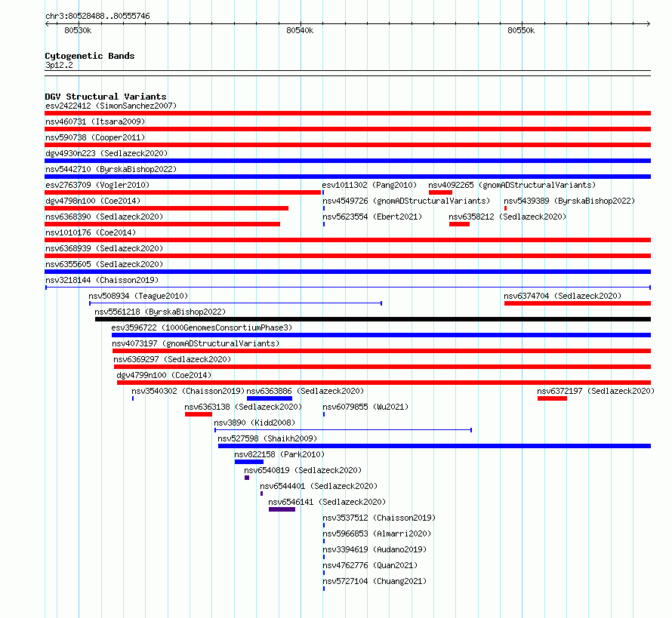Screen dimensions: 672x618
Task: Click nsv6358212 (Sedlazeck2020) label
Action: [507, 217]
